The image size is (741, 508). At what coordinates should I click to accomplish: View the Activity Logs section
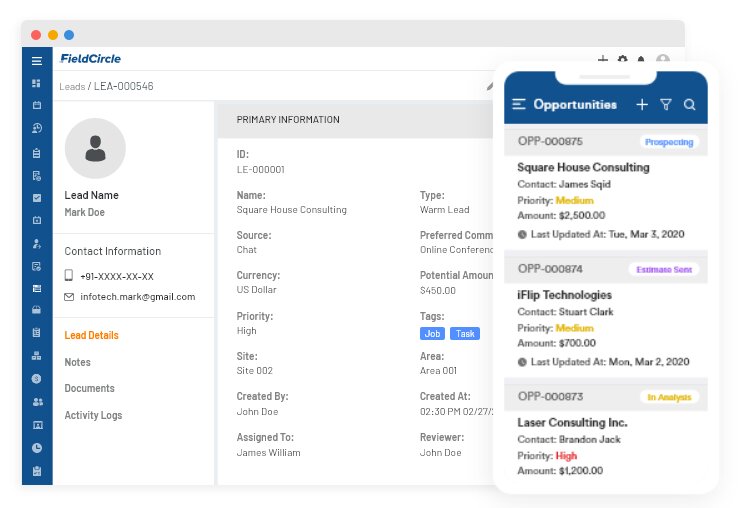tap(93, 415)
